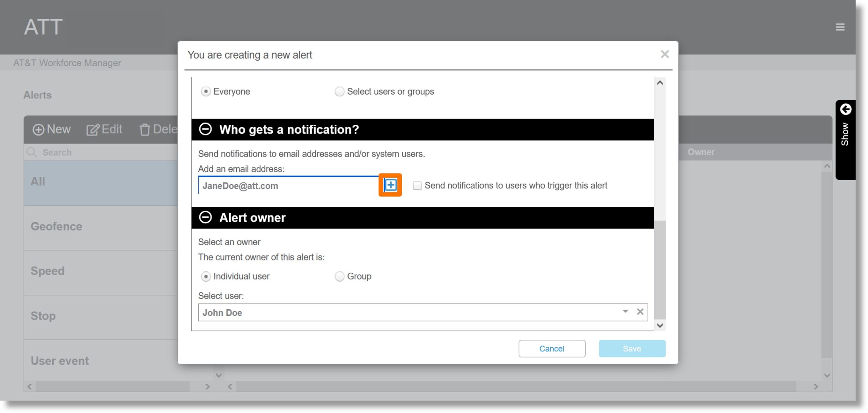The width and height of the screenshot is (868, 413).
Task: Select the Geofence alerts category
Action: (x=101, y=228)
